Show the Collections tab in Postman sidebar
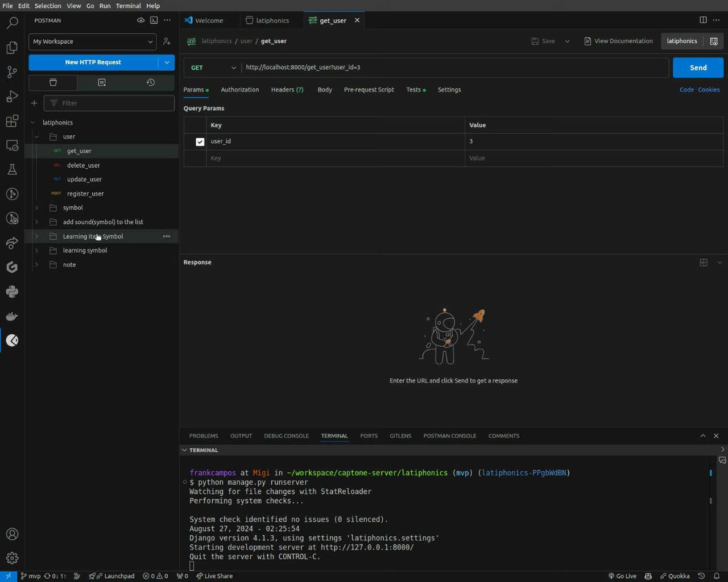Screen dimensions: 728x582 (x=53, y=82)
